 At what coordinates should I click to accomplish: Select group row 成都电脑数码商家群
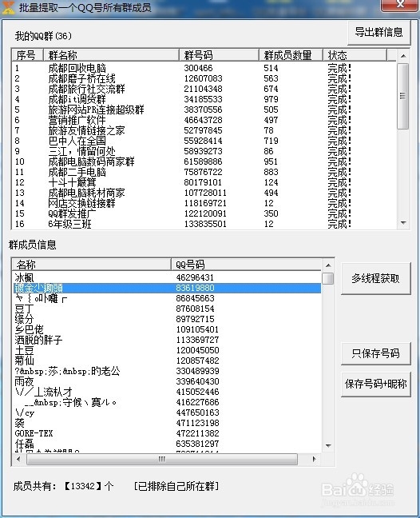pyautogui.click(x=204, y=161)
